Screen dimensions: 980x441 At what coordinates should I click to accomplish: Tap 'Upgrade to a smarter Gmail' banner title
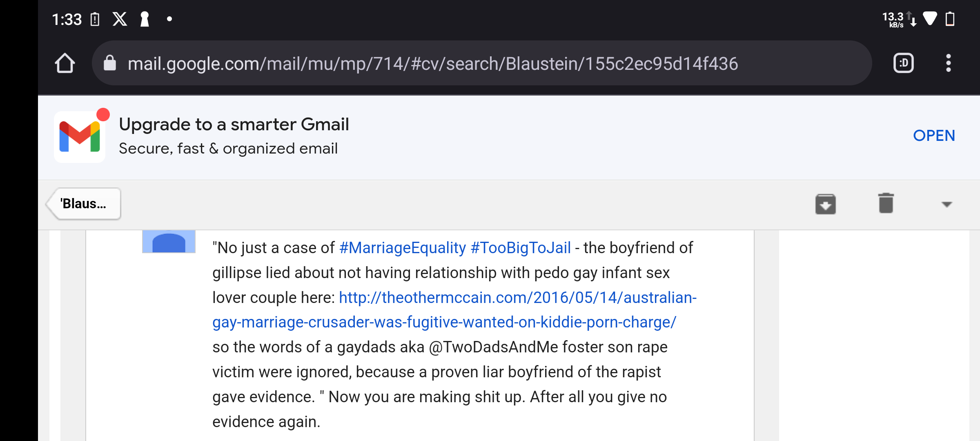[x=234, y=125]
